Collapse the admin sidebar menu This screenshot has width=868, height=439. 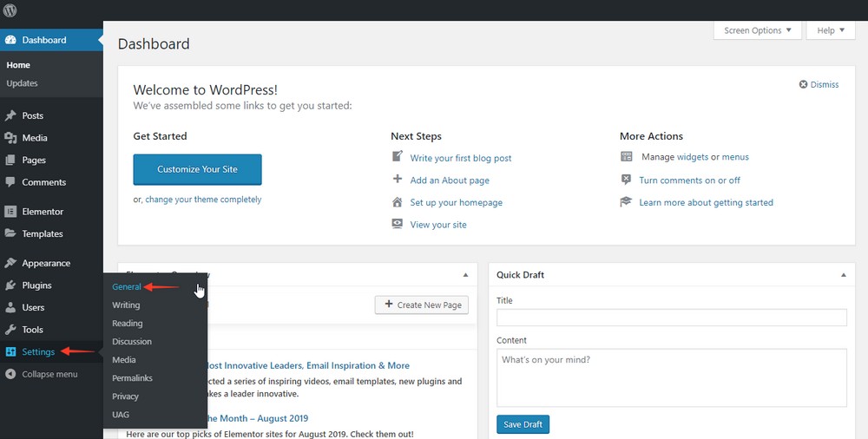coord(42,374)
